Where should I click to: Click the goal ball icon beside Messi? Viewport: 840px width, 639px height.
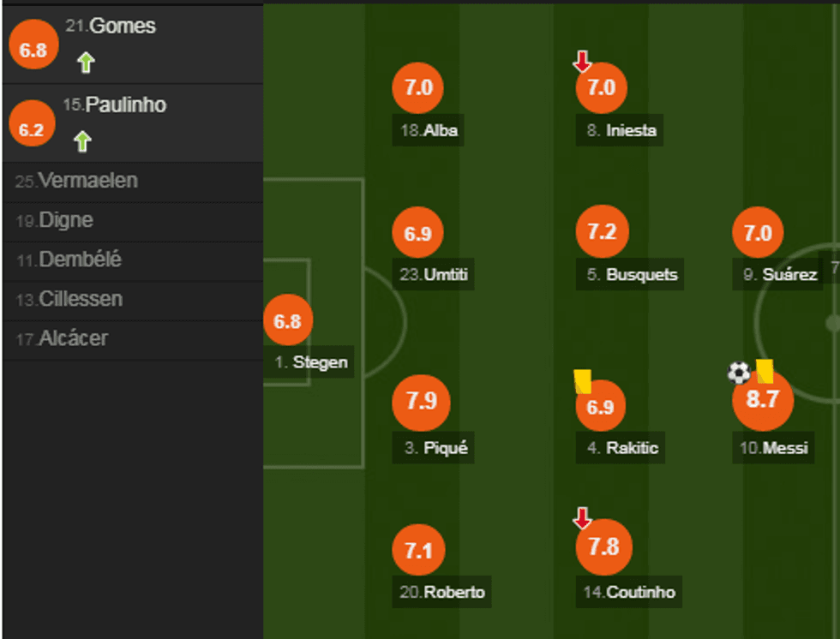[x=738, y=373]
